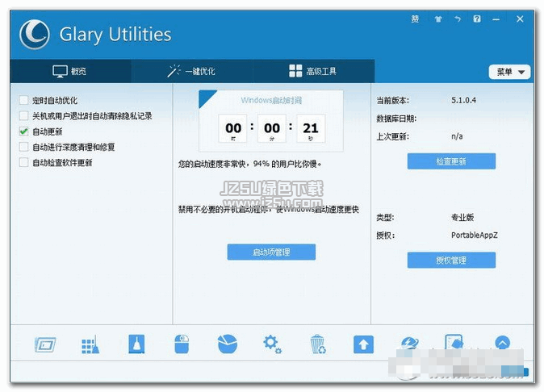Click the PortableAppZ license text

(x=475, y=236)
